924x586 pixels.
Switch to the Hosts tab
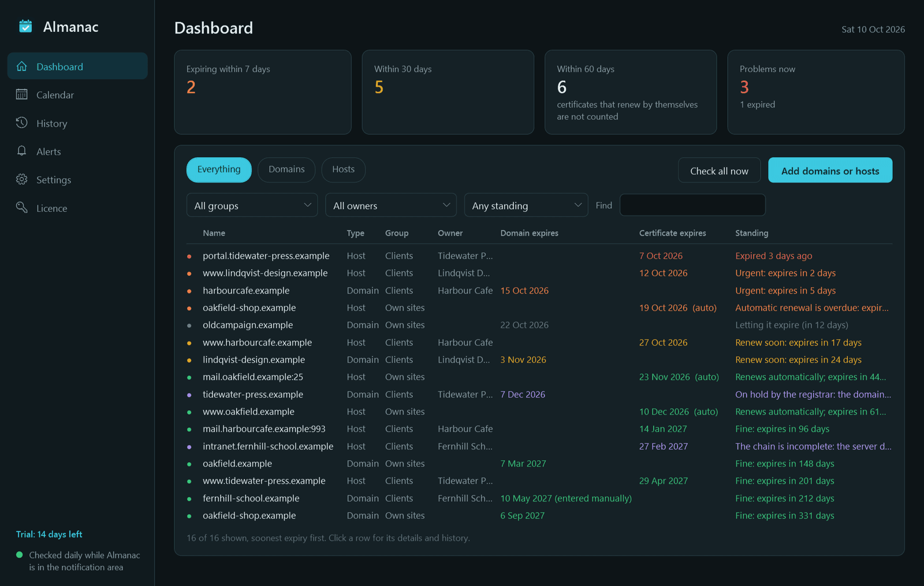pyautogui.click(x=344, y=169)
